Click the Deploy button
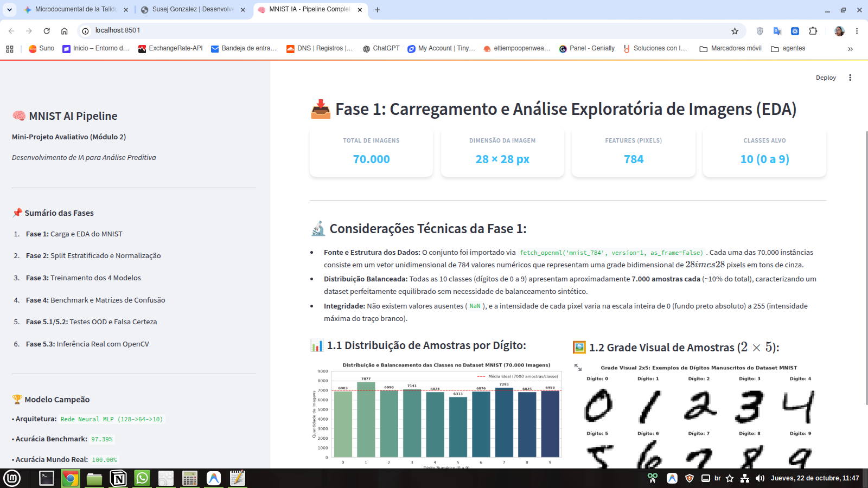The width and height of the screenshot is (868, 488). coord(826,78)
